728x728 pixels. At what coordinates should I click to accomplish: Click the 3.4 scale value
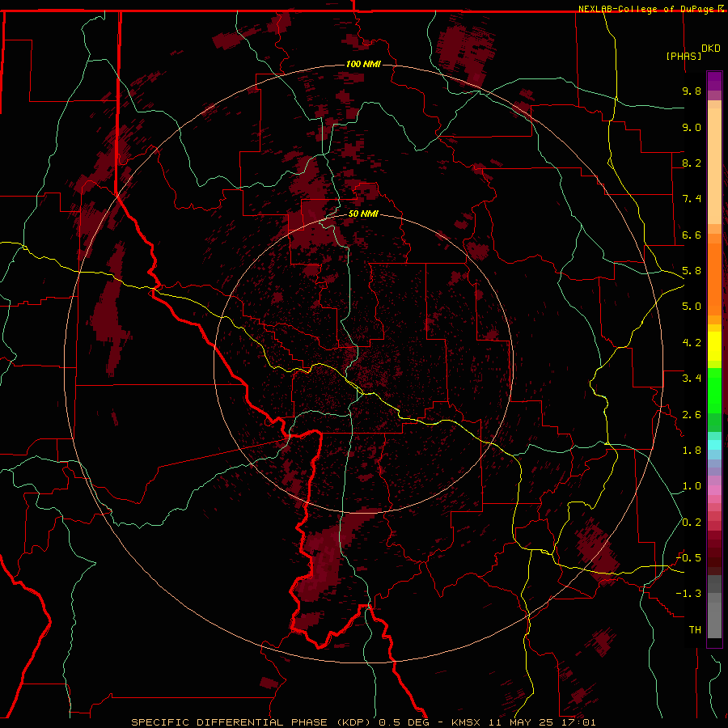point(692,379)
